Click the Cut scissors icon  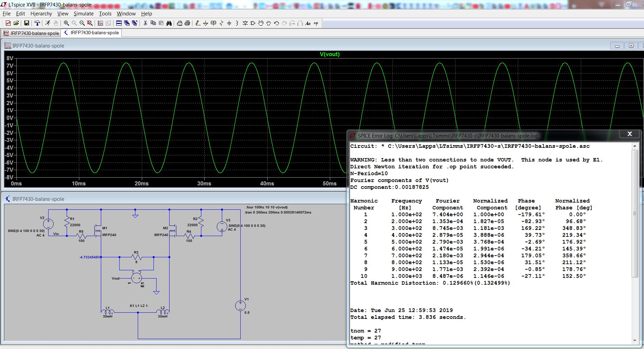coord(145,23)
